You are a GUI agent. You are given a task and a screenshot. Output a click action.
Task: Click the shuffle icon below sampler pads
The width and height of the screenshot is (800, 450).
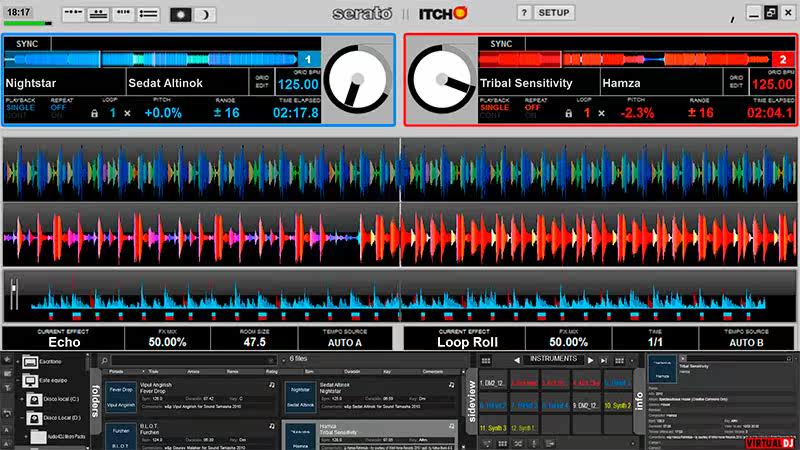pyautogui.click(x=518, y=443)
